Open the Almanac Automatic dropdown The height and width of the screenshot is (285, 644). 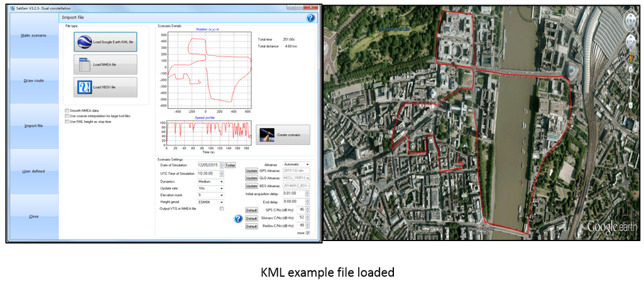[297, 164]
